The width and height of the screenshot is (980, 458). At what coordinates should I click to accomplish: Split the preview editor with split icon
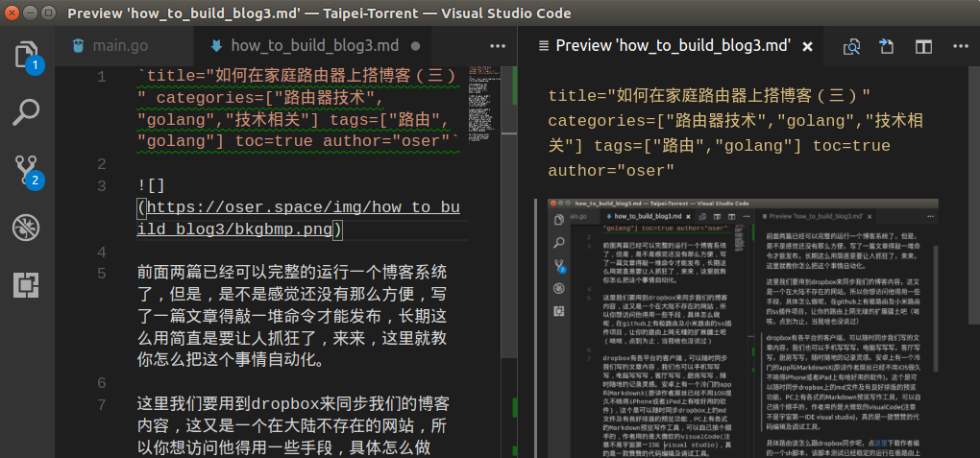923,46
